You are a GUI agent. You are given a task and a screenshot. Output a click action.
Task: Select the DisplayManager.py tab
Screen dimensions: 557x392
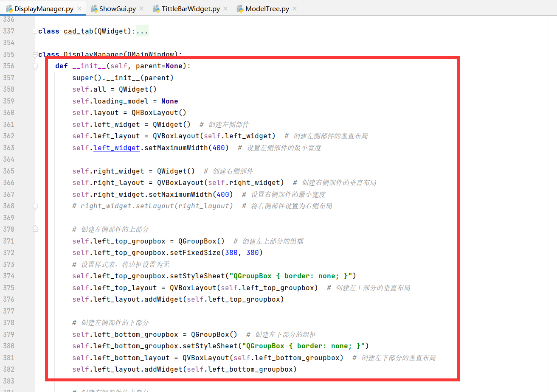click(x=44, y=8)
